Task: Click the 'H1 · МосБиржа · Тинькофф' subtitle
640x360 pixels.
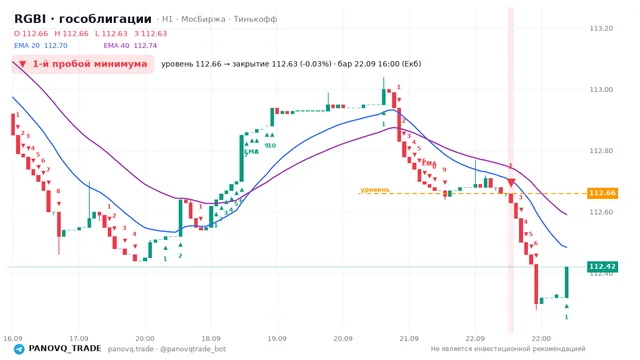Action: pyautogui.click(x=220, y=19)
